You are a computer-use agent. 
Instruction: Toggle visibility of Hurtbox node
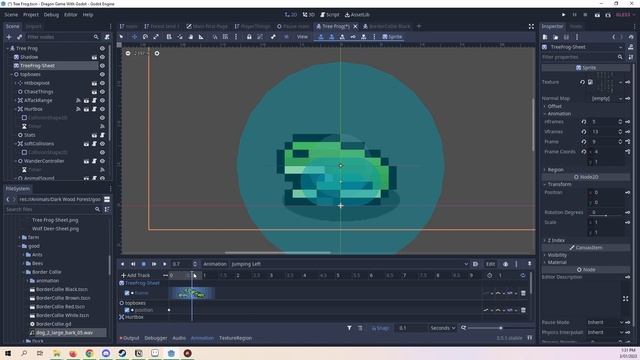pyautogui.click(x=102, y=109)
